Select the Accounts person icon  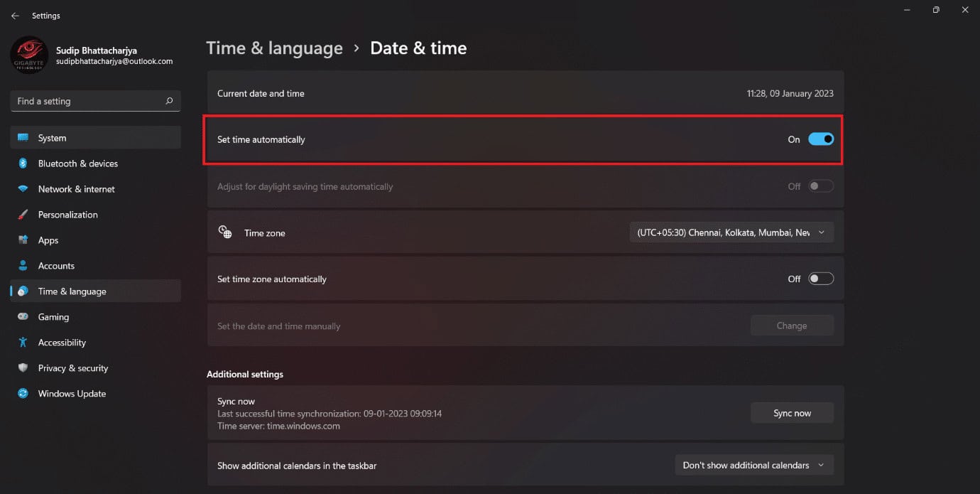click(23, 266)
